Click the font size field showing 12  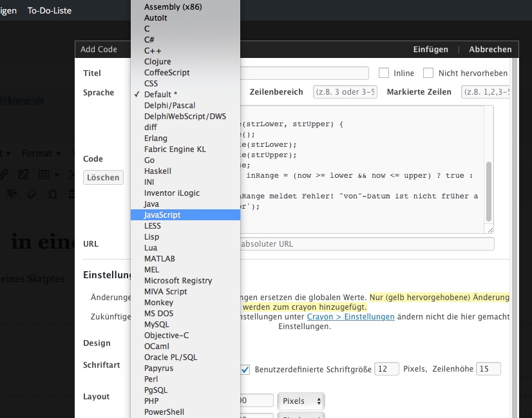[x=387, y=369]
